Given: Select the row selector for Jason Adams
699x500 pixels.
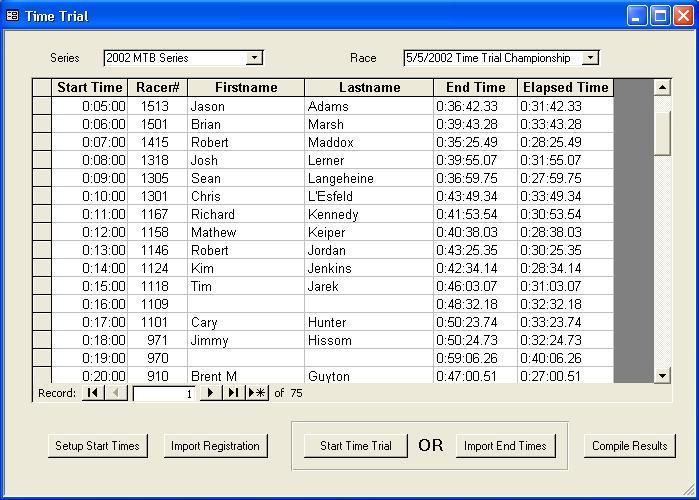Looking at the screenshot, I should tap(41, 106).
